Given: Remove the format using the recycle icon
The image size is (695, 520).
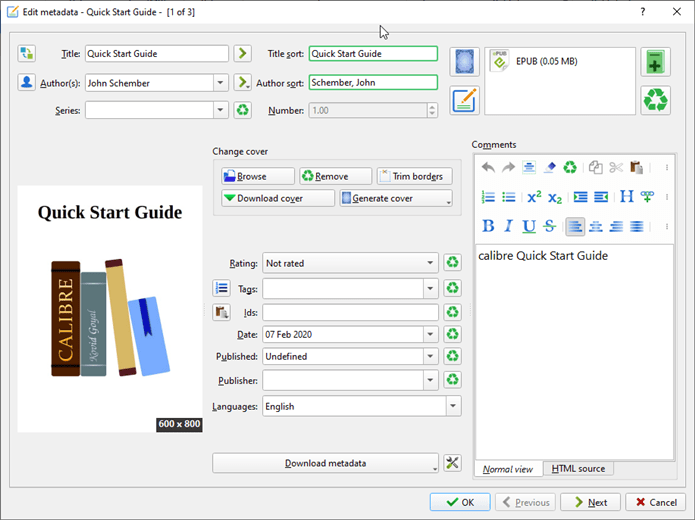Looking at the screenshot, I should [655, 100].
